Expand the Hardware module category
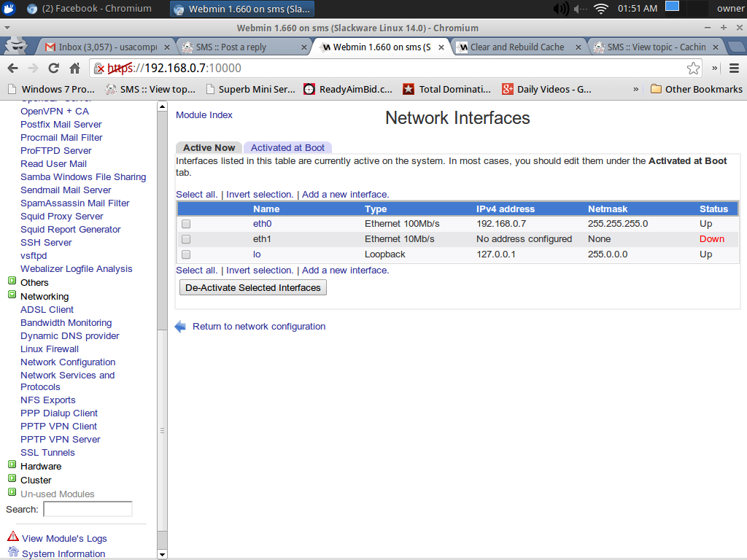This screenshot has height=560, width=747. click(x=12, y=465)
